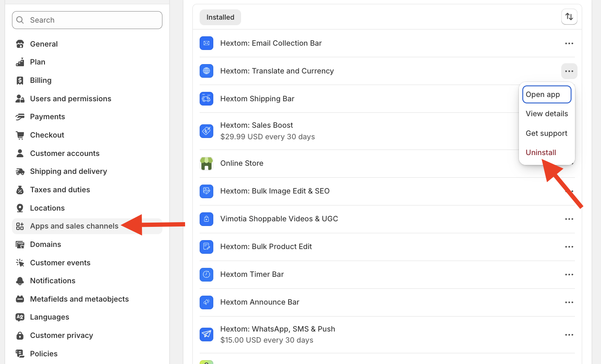Select View details in the popup menu
The image size is (601, 364).
(547, 114)
